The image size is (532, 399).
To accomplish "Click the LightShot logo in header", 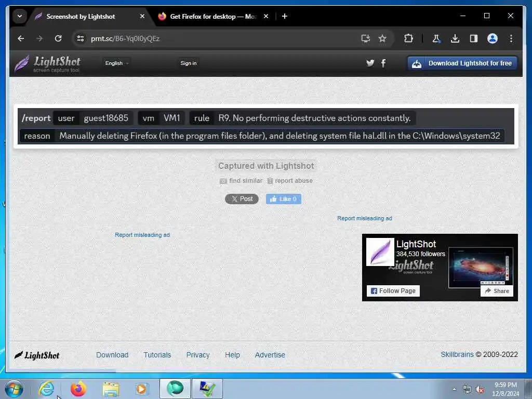I will [47, 64].
